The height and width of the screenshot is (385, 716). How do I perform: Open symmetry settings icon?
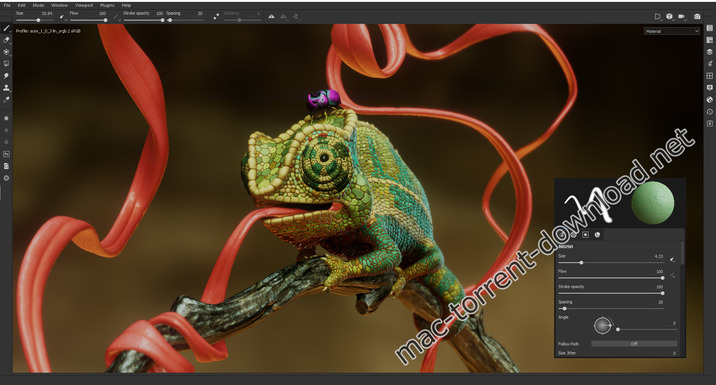(284, 16)
